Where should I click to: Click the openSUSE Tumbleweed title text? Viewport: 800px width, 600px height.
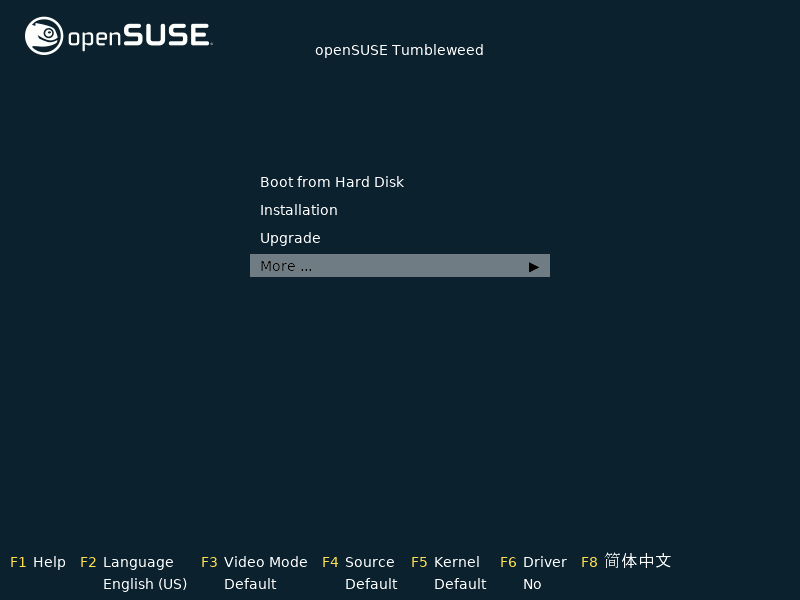tap(399, 50)
